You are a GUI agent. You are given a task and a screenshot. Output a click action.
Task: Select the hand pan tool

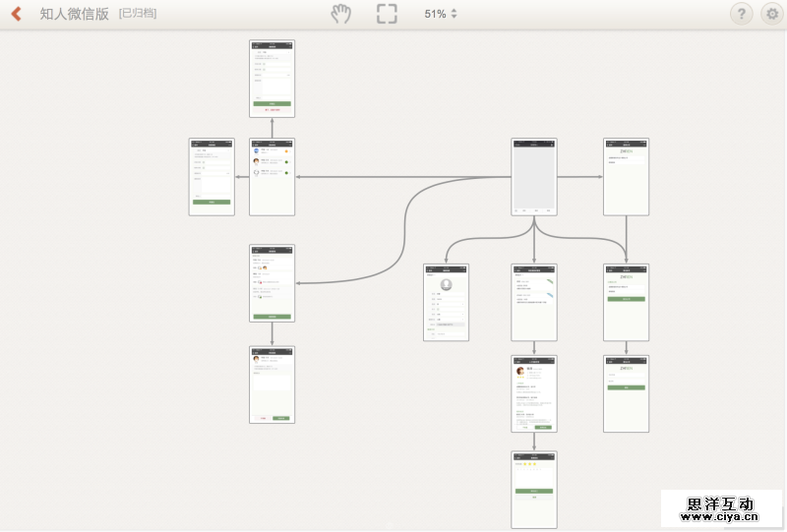pos(340,14)
